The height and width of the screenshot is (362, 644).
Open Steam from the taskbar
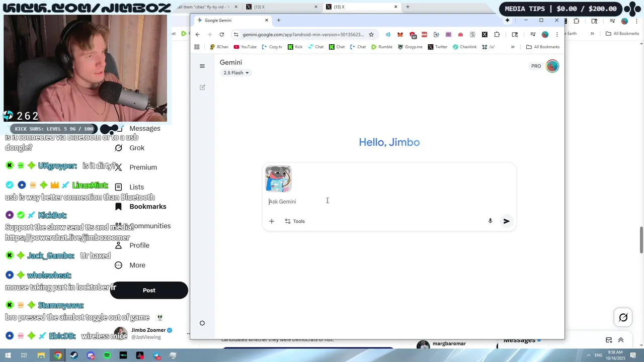(74, 355)
